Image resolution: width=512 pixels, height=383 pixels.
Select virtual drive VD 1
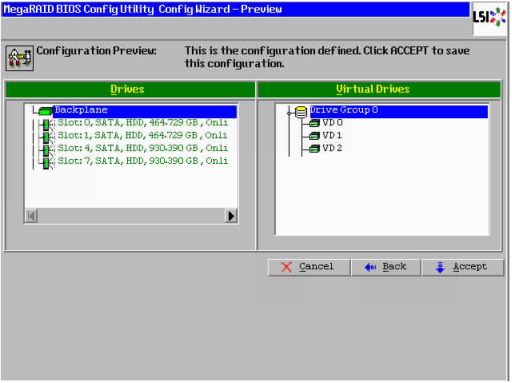[332, 136]
